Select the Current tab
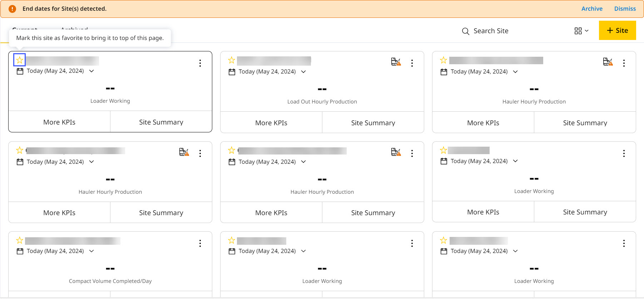The height and width of the screenshot is (299, 644). tap(25, 28)
